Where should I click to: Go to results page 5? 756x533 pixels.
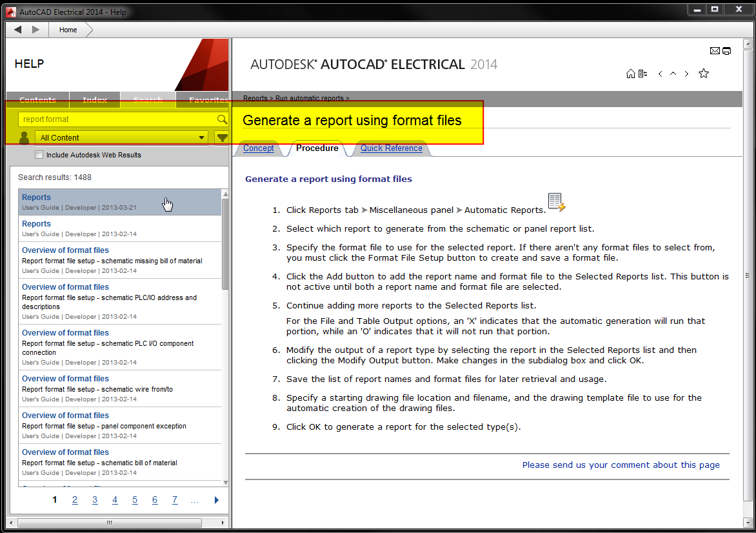(135, 500)
